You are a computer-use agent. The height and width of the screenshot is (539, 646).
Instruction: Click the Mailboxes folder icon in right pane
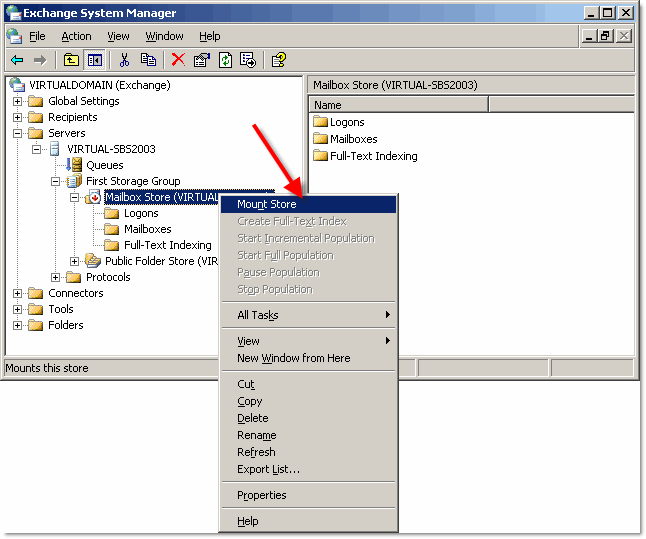[x=320, y=138]
